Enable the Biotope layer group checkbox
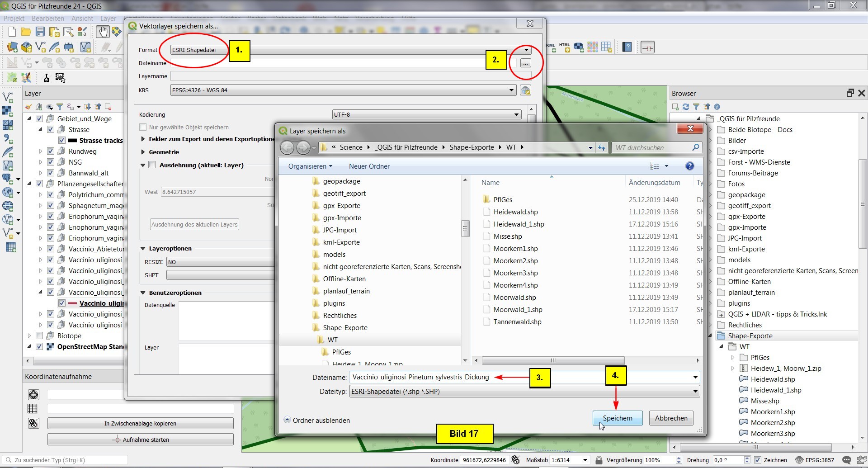The width and height of the screenshot is (868, 468). (x=39, y=336)
